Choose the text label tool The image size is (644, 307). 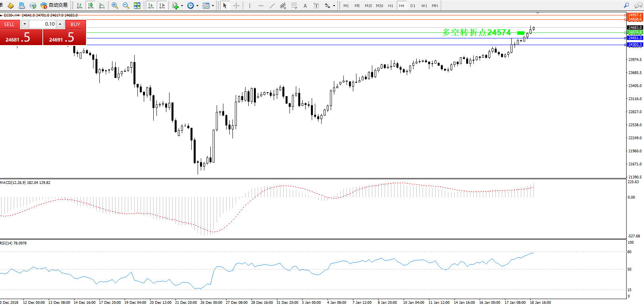(x=305, y=6)
